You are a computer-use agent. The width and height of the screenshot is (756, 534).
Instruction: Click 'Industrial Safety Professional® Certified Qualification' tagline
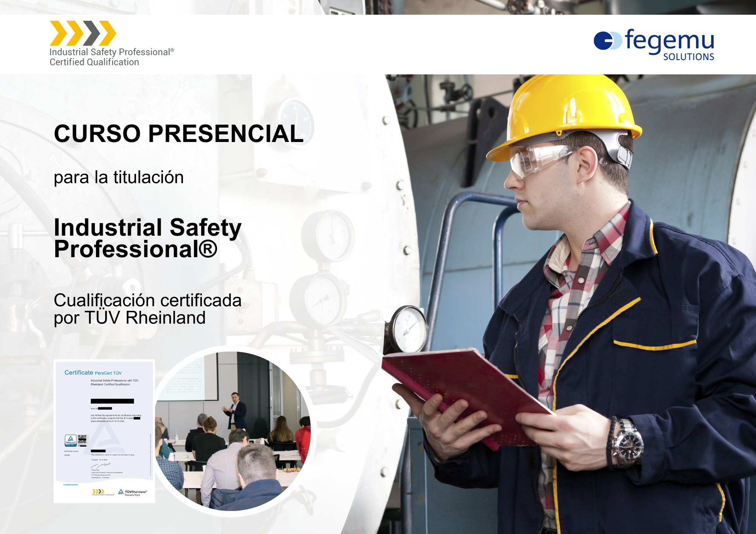[x=112, y=57]
